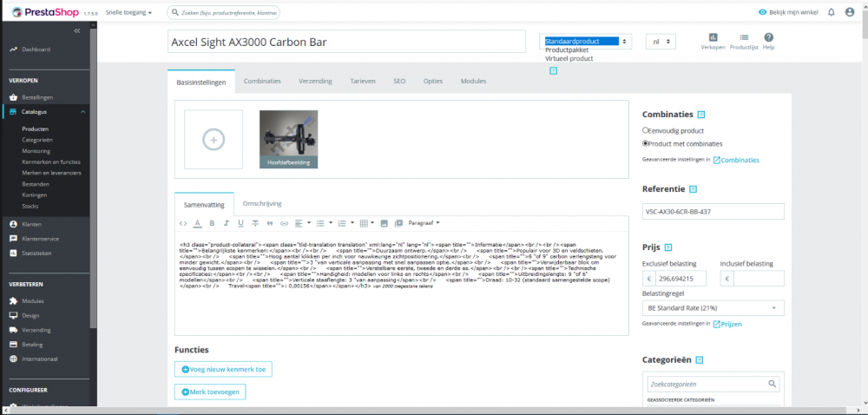Viewport: 868px width, 415px height.
Task: Switch to the Omschrijving tab
Action: tap(262, 204)
